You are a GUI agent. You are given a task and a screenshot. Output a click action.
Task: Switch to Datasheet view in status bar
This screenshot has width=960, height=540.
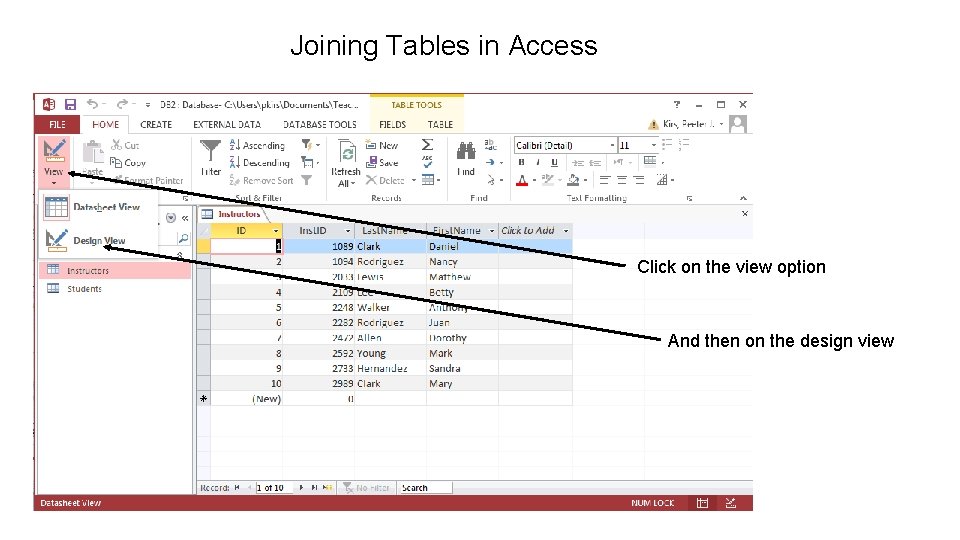click(x=702, y=503)
